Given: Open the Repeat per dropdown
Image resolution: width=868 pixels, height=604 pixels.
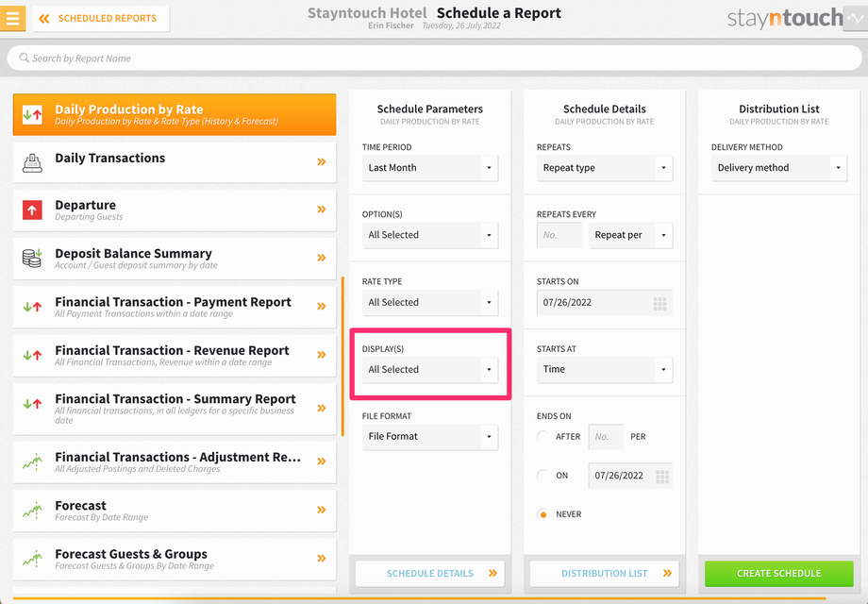Looking at the screenshot, I should coord(630,235).
